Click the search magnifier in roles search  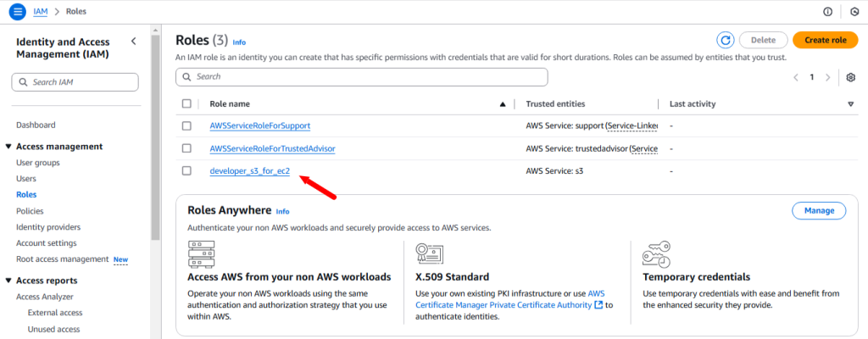pos(187,77)
